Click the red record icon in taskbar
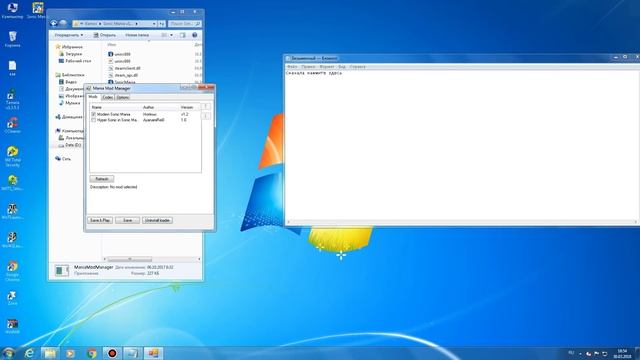This screenshot has width=640, height=360. [112, 353]
